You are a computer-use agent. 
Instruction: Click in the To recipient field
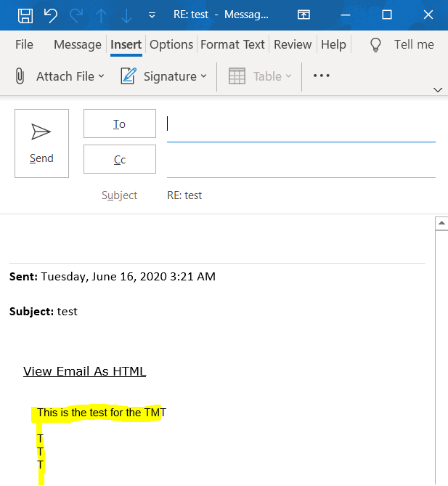301,124
